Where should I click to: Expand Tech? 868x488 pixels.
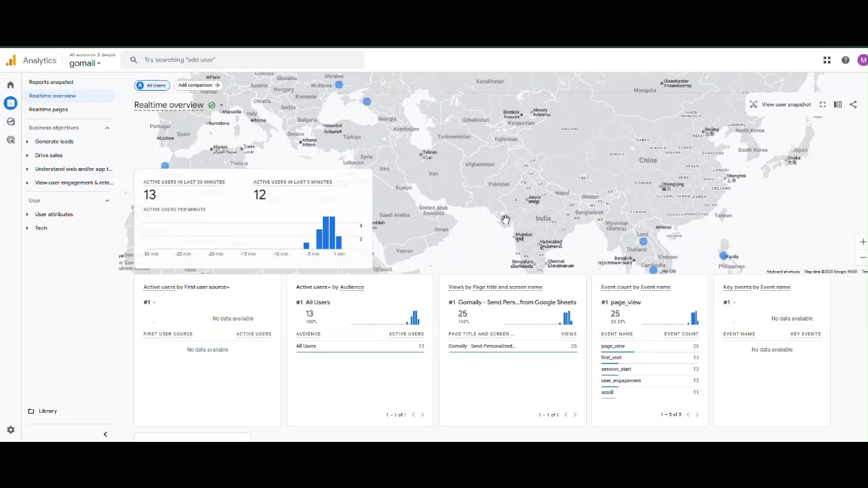coord(27,228)
